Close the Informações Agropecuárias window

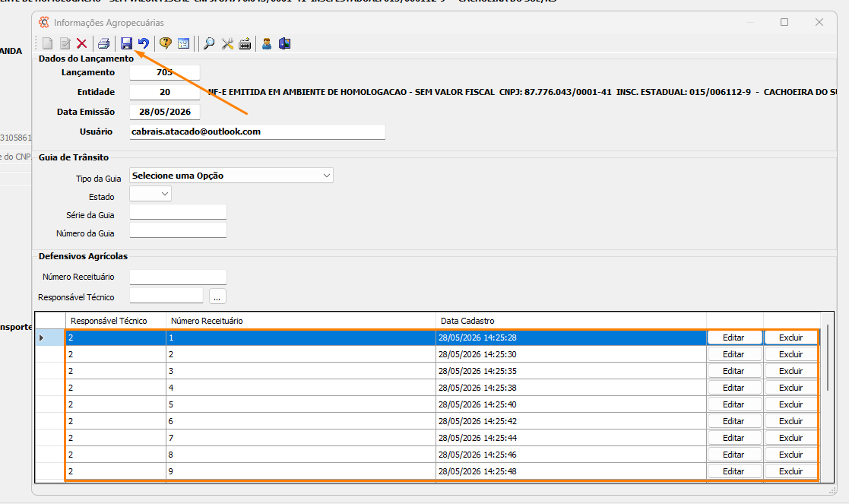point(819,22)
